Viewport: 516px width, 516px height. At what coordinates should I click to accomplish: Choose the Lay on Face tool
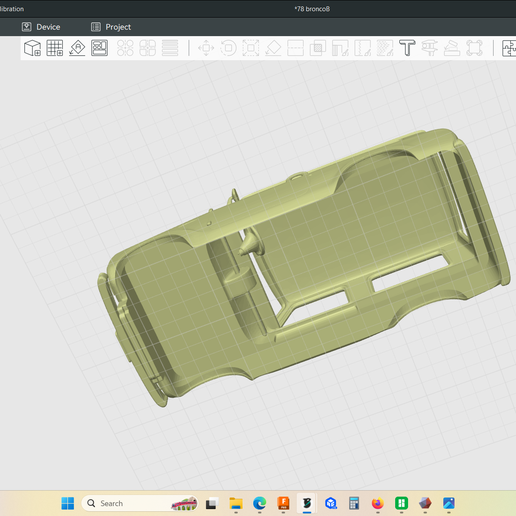tap(273, 48)
